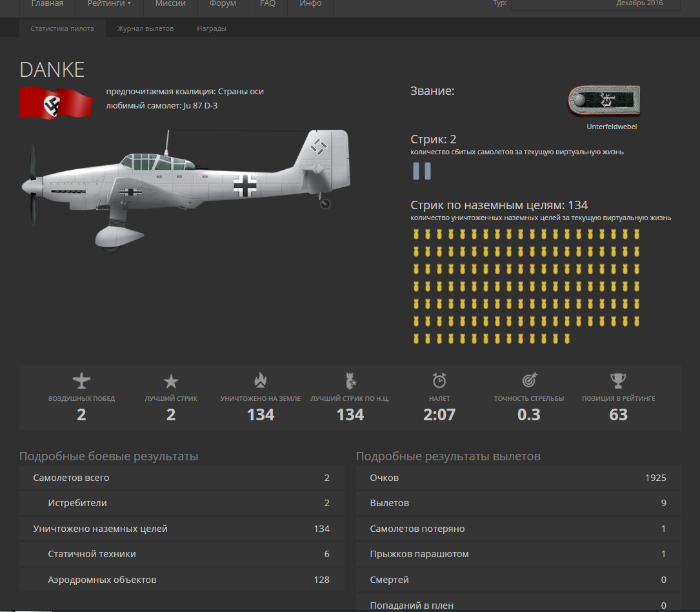Open the FAQ page
The height and width of the screenshot is (612, 700).
(268, 4)
